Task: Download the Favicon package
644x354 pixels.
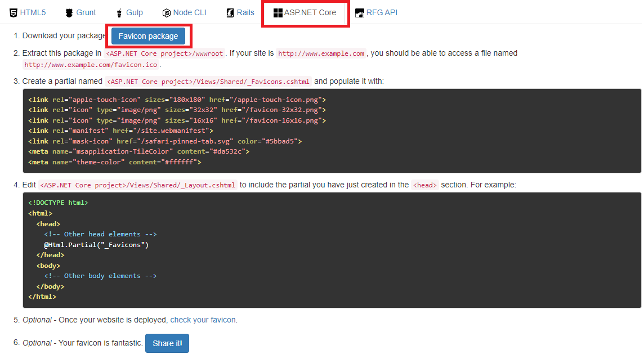Action: point(148,36)
